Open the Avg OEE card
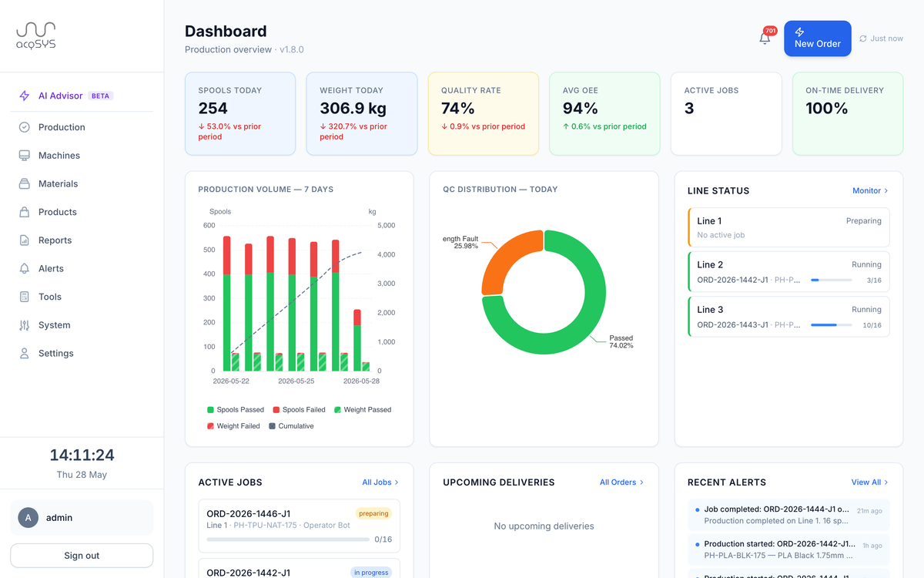 point(604,114)
